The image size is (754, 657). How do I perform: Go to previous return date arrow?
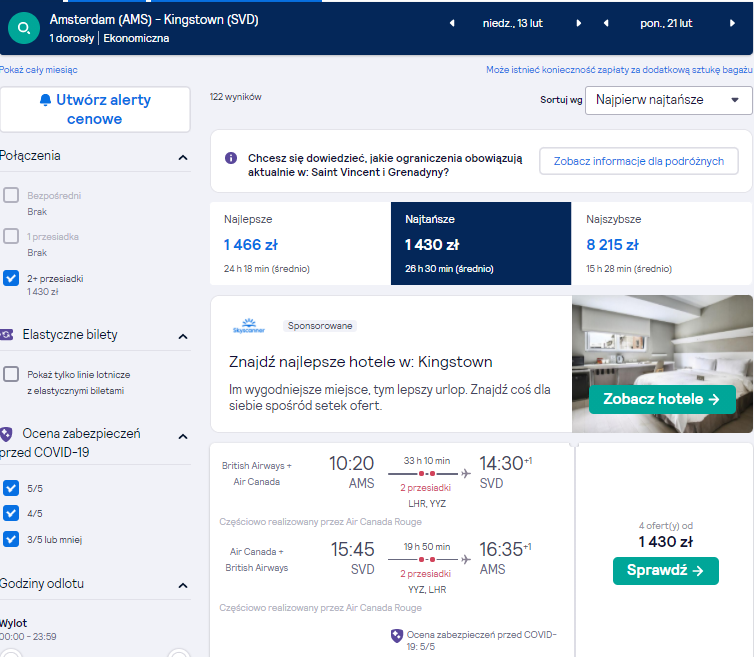point(606,23)
